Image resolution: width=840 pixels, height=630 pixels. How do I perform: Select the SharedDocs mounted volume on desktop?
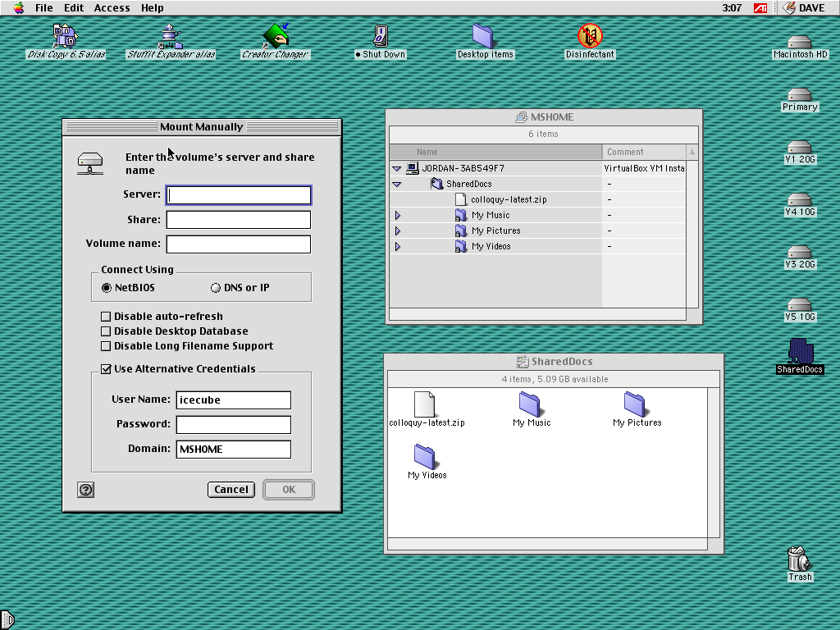tap(801, 351)
